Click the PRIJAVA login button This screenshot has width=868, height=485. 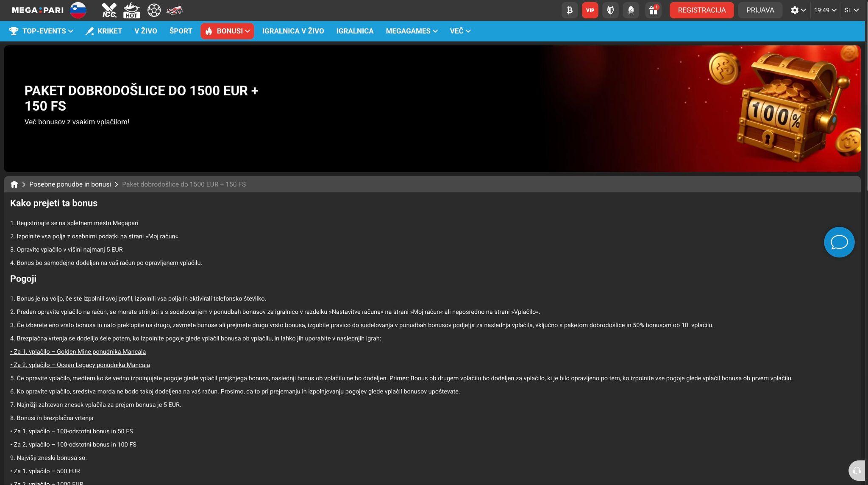[x=760, y=10]
